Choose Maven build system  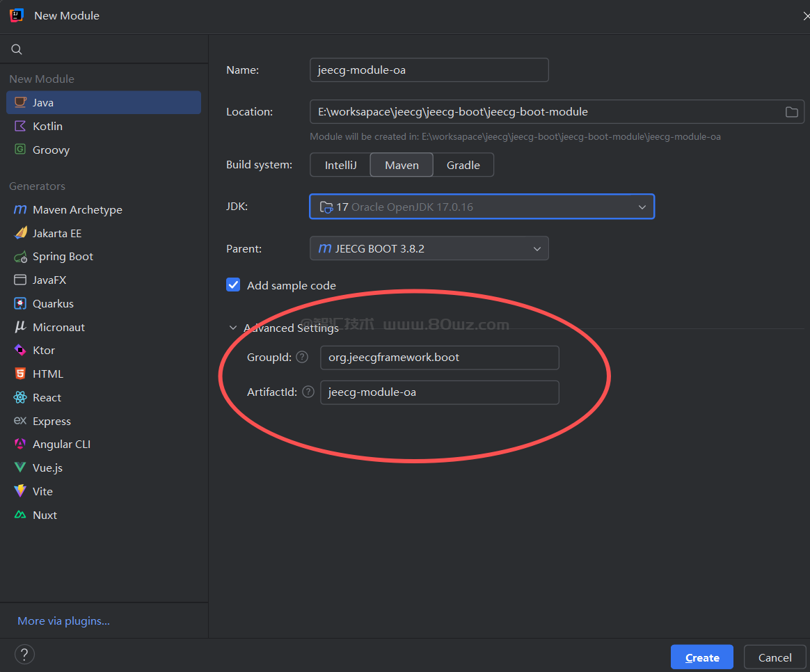click(x=402, y=165)
